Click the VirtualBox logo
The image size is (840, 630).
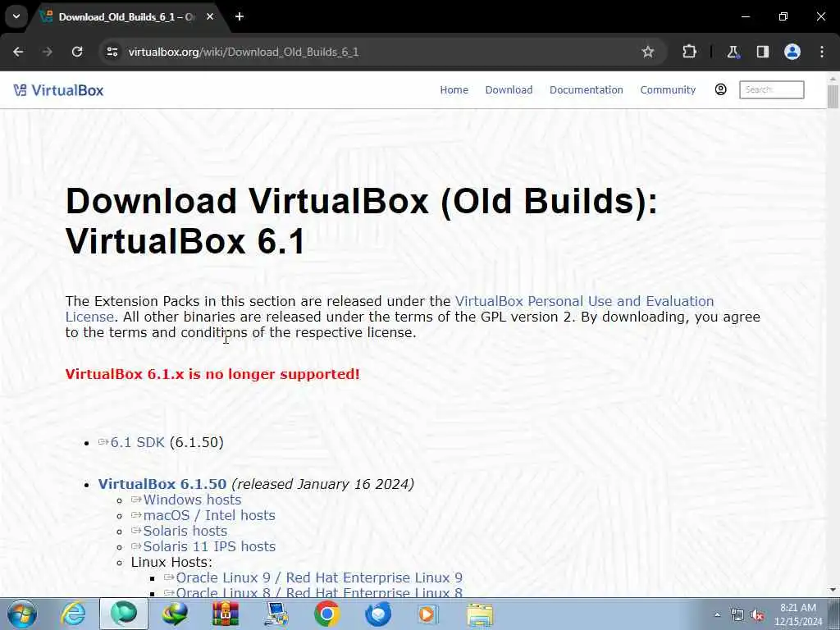pos(59,90)
